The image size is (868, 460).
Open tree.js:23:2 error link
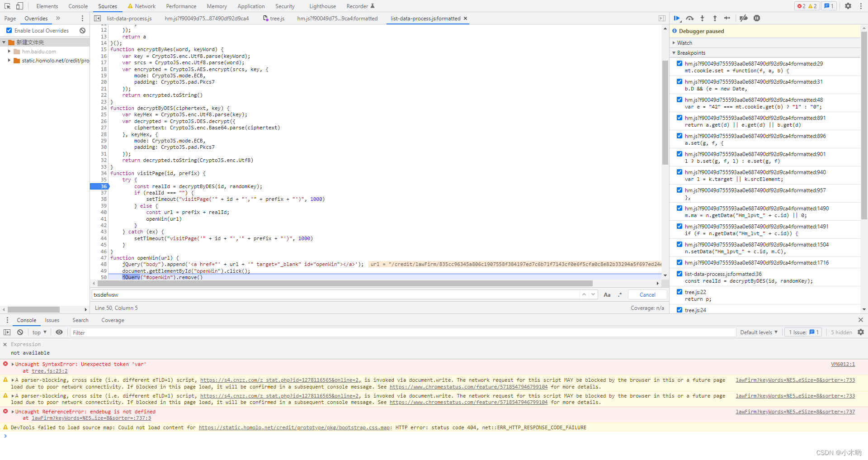point(50,371)
